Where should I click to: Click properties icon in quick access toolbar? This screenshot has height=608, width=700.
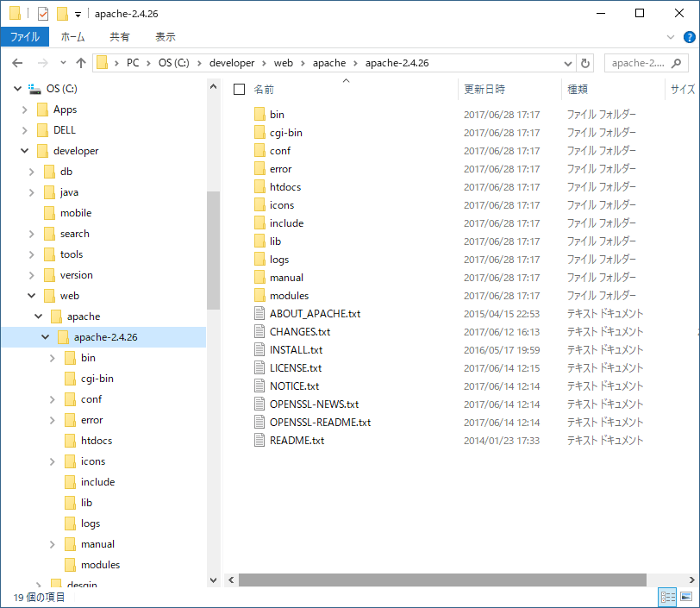(42, 14)
